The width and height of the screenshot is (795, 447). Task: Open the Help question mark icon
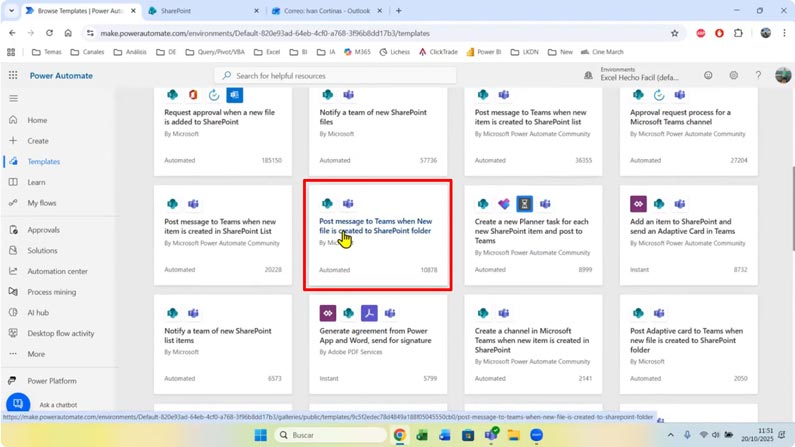pyautogui.click(x=758, y=76)
